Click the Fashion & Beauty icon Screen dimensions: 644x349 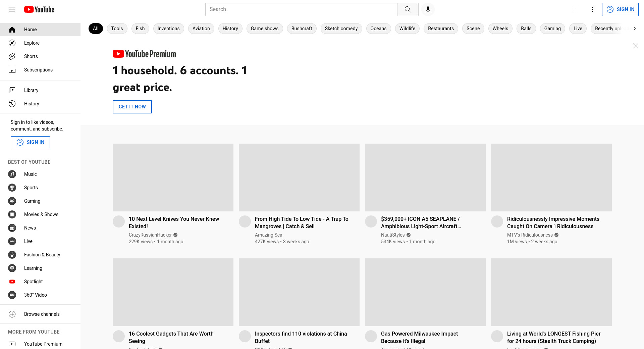click(12, 255)
